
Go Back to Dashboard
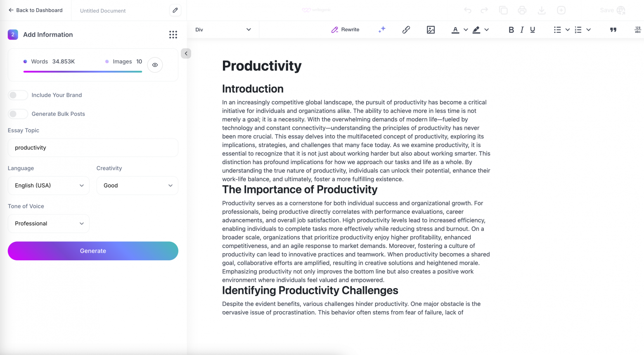(x=36, y=10)
